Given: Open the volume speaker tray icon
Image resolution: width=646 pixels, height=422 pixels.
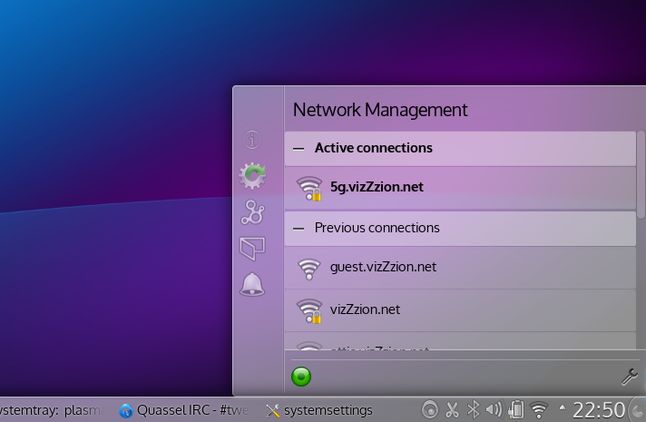Looking at the screenshot, I should (x=494, y=410).
